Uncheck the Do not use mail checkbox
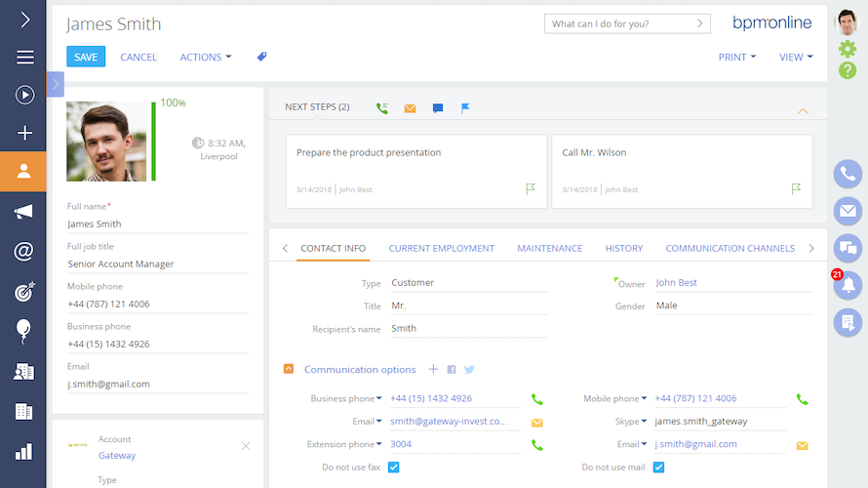This screenshot has height=488, width=868. coord(659,468)
